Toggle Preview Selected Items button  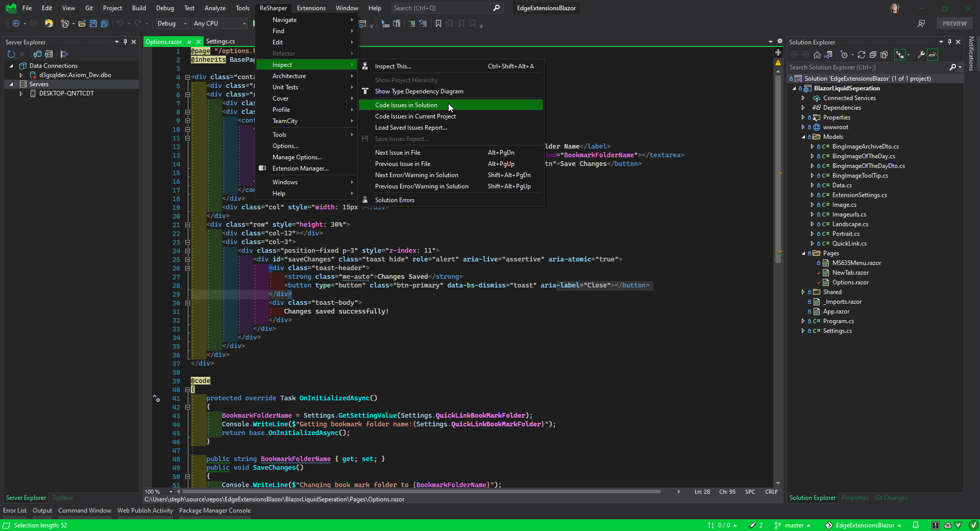pyautogui.click(x=933, y=55)
